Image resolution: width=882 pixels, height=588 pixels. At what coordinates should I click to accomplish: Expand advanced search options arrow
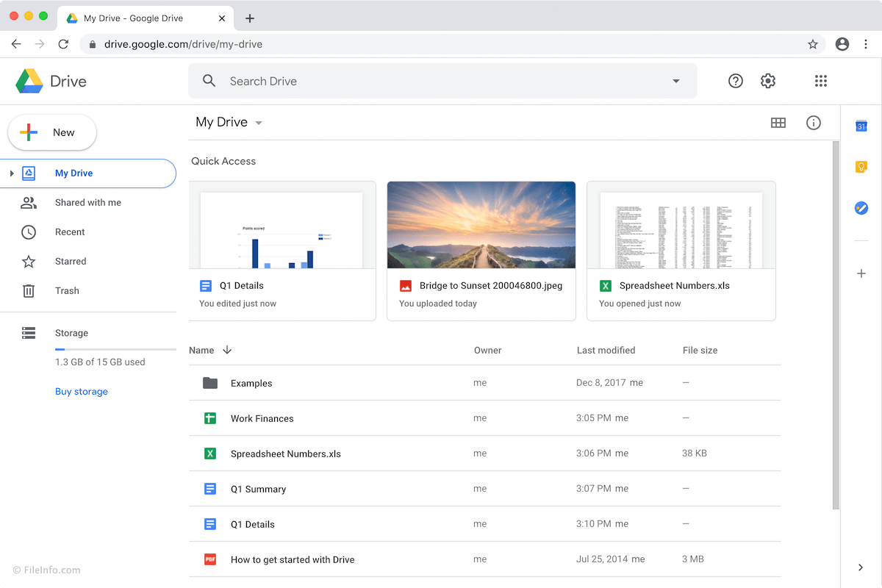pos(675,81)
